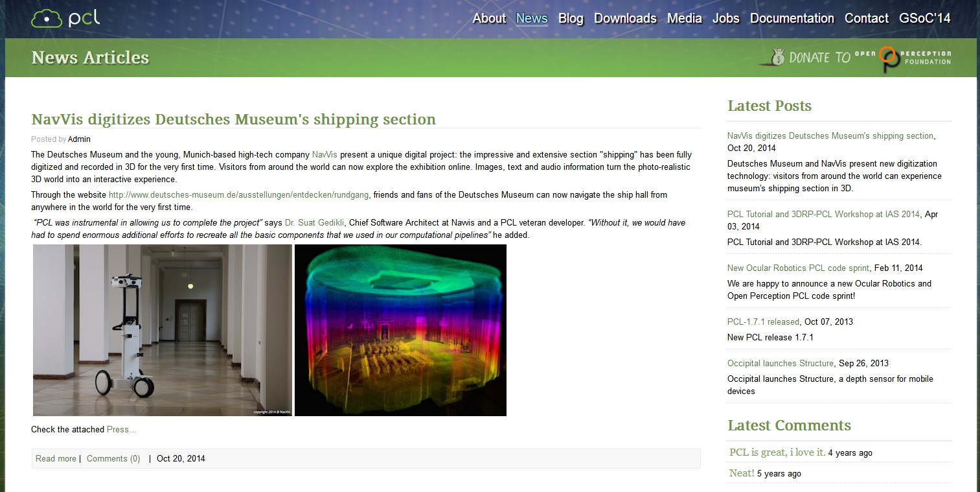980x492 pixels.
Task: Open the NavVis article headline
Action: [233, 119]
